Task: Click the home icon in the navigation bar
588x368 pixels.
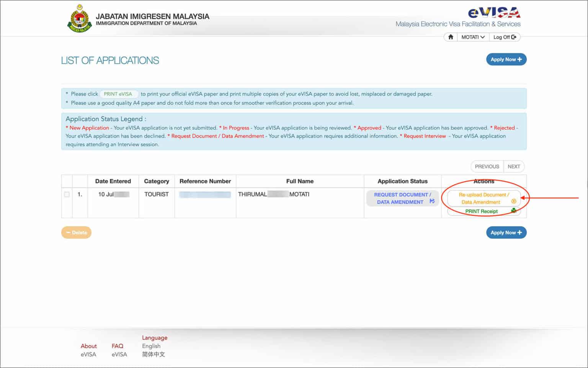Action: pos(450,37)
